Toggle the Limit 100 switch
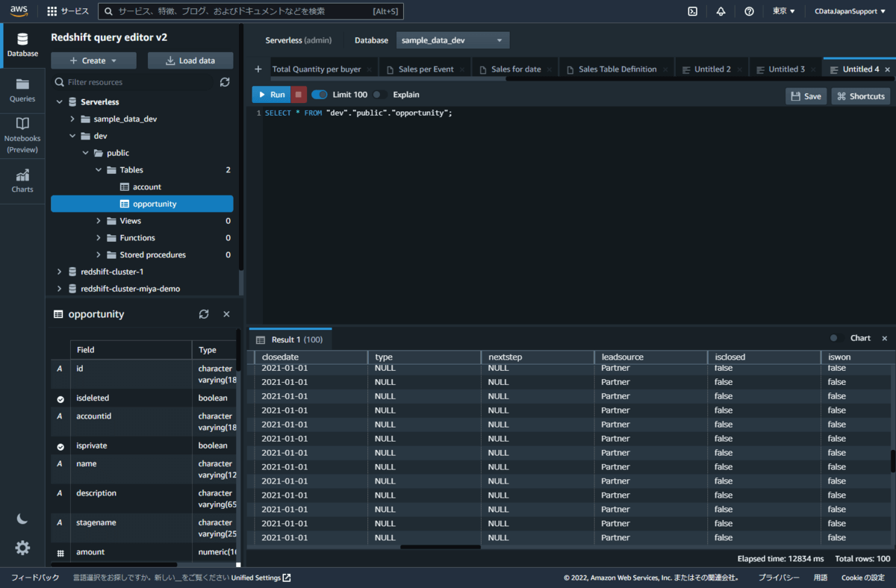Screen dimensions: 896x588 click(x=320, y=95)
